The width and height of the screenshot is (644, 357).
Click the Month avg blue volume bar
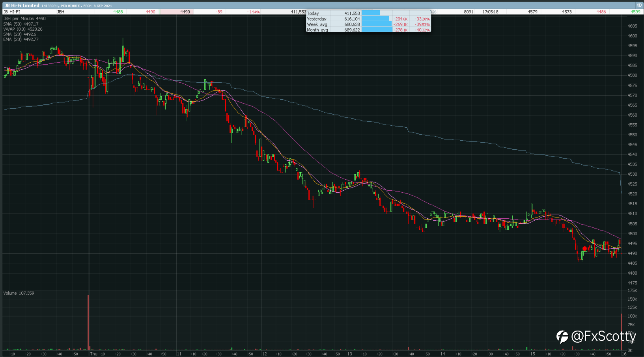pos(377,30)
